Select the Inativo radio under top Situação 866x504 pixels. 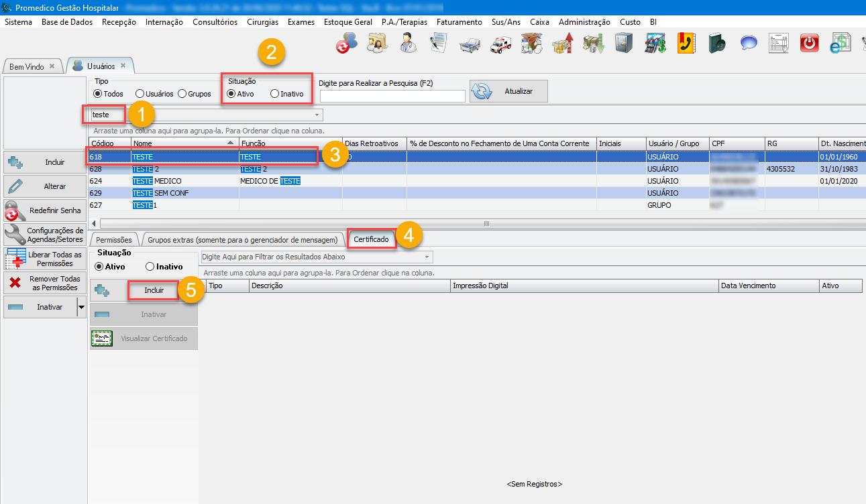274,94
